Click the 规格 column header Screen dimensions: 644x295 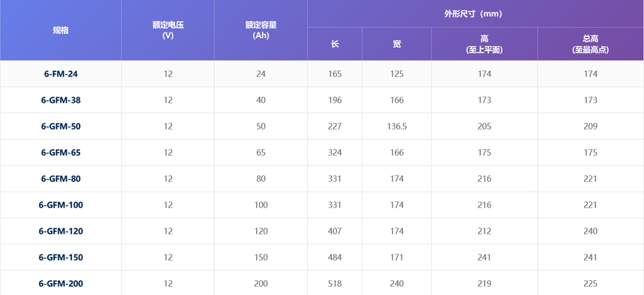click(61, 31)
